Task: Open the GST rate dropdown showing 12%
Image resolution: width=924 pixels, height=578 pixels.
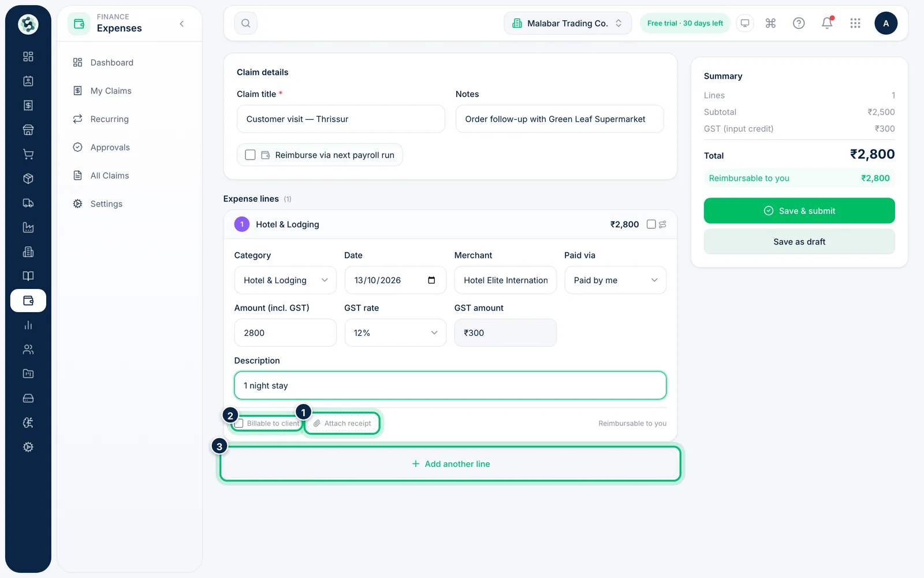Action: [396, 333]
